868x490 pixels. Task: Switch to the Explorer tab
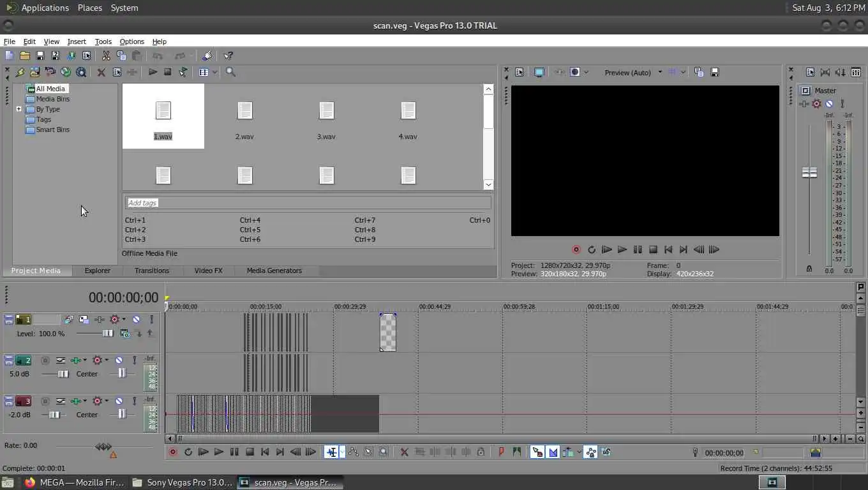[98, 271]
